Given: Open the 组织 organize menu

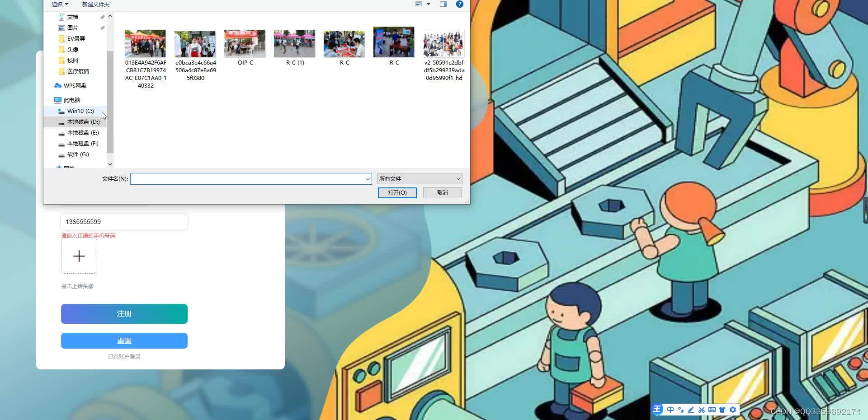Looking at the screenshot, I should (60, 5).
